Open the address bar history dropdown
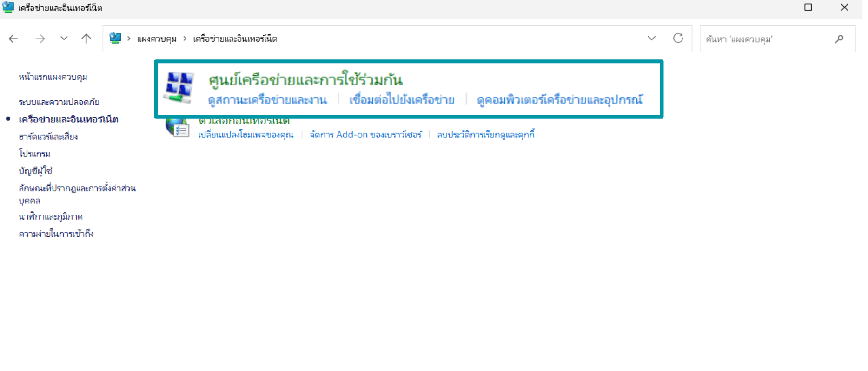 tap(651, 39)
